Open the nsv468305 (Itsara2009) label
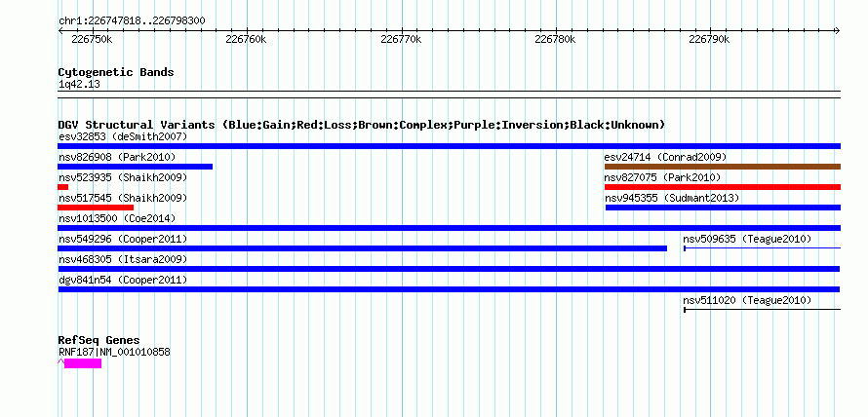 123,259
